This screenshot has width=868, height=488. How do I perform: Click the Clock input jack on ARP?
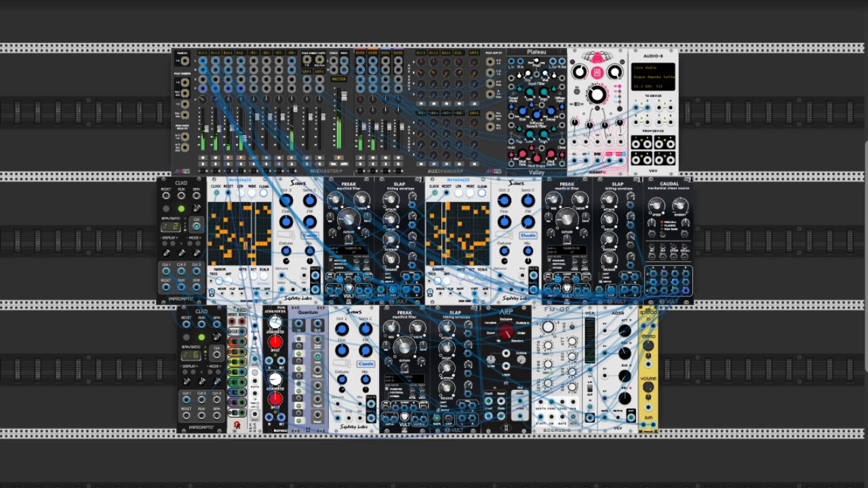pyautogui.click(x=489, y=403)
